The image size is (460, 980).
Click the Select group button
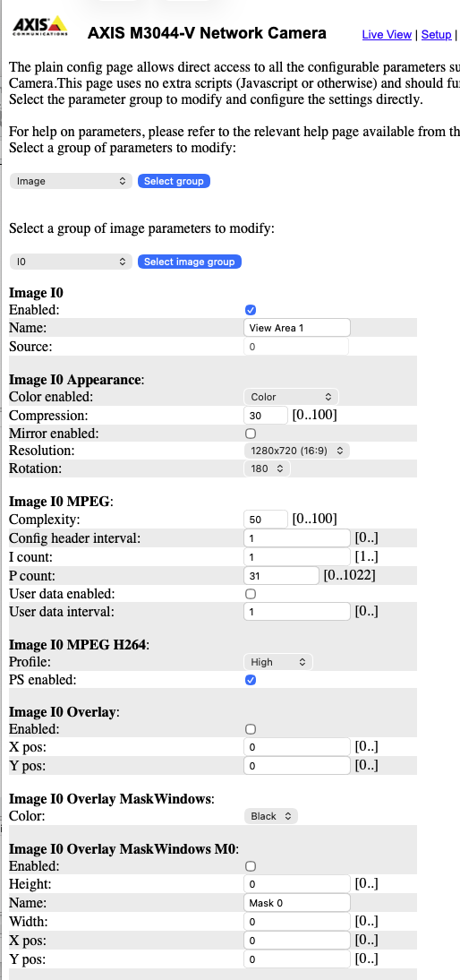[175, 181]
